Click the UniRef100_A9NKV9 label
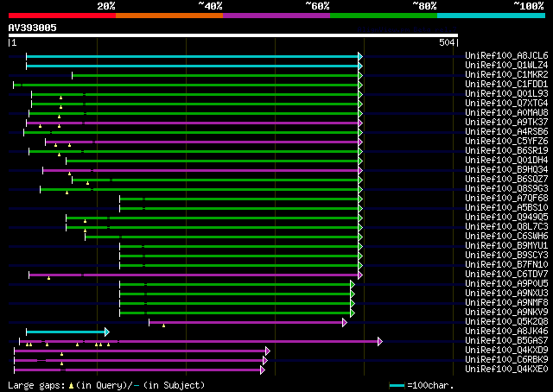 coord(506,313)
